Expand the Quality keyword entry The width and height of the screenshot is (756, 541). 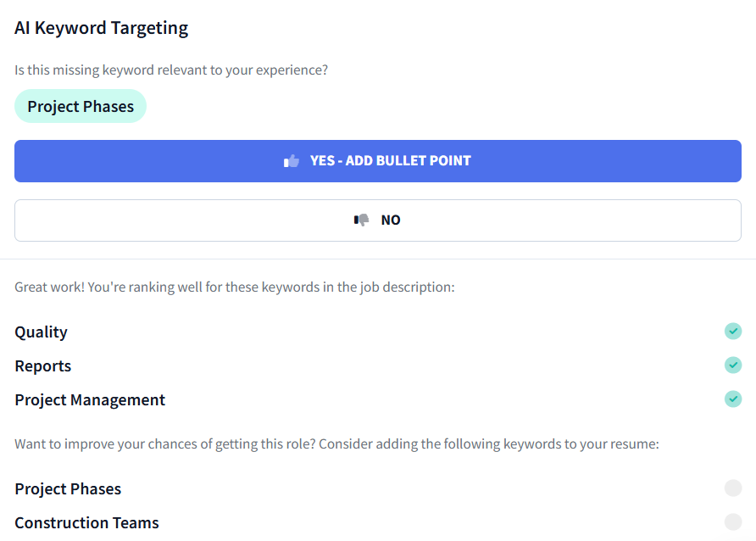tap(41, 332)
